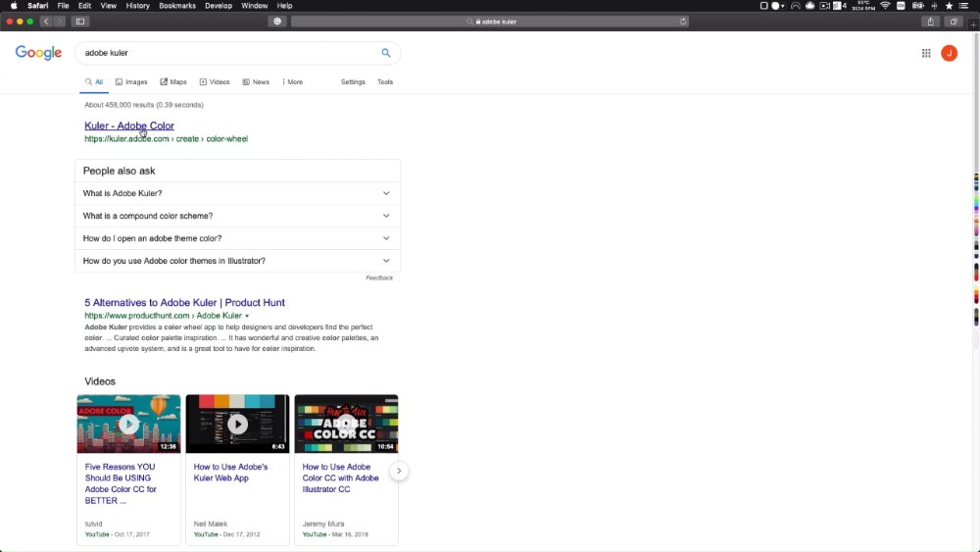Image resolution: width=980 pixels, height=552 pixels.
Task: Click the cloud icon in the menu bar
Action: coord(810,6)
